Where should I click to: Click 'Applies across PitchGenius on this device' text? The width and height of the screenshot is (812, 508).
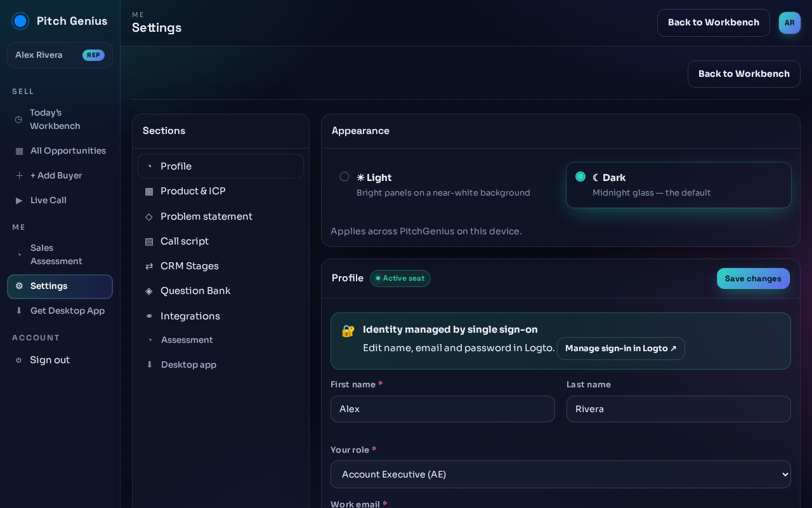click(x=426, y=231)
